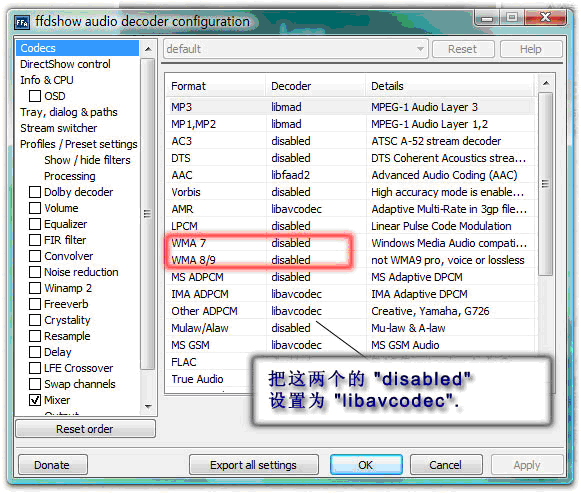The width and height of the screenshot is (581, 494).
Task: Open decoder choice for WMA 7
Action: coord(291,243)
